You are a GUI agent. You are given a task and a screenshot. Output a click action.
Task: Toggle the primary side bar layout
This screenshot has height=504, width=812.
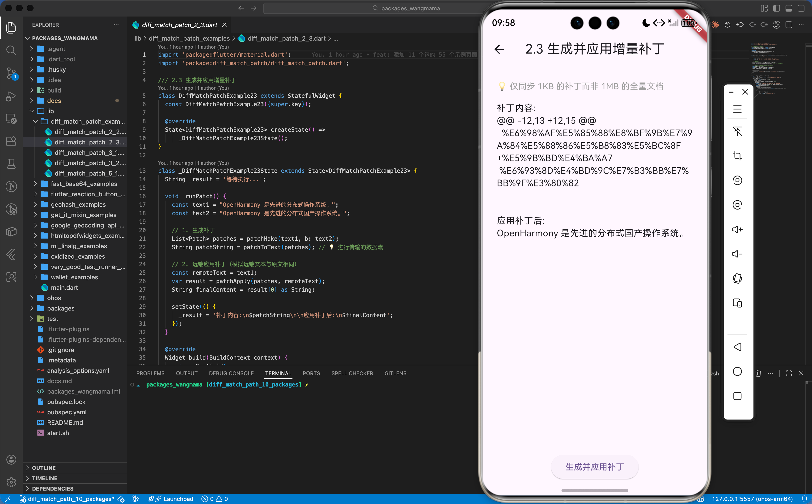pyautogui.click(x=776, y=8)
